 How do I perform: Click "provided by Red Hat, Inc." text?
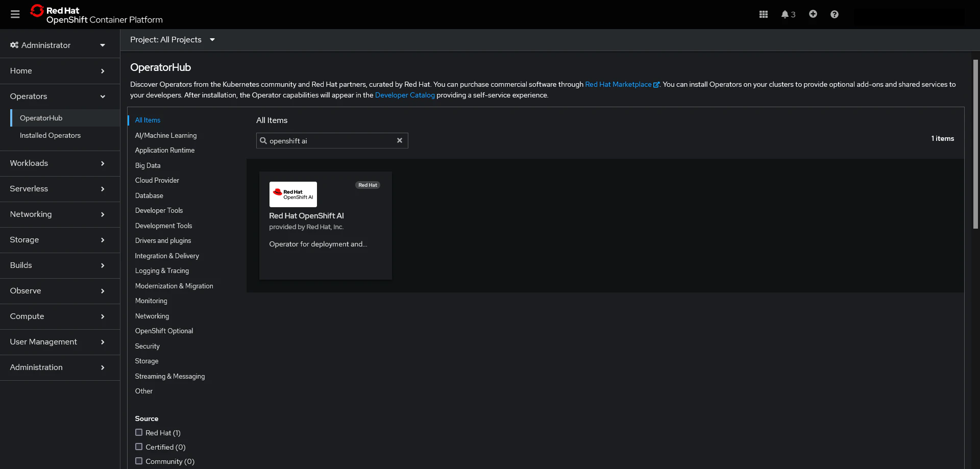306,227
